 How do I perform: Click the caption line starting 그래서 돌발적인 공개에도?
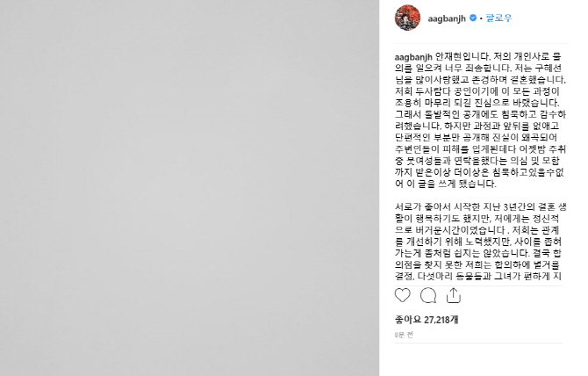(x=480, y=114)
